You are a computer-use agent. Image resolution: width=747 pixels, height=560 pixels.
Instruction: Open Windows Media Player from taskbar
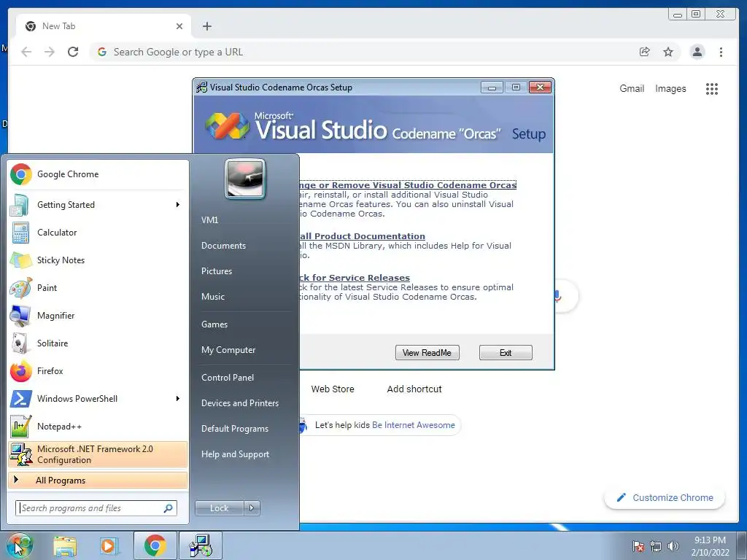109,546
